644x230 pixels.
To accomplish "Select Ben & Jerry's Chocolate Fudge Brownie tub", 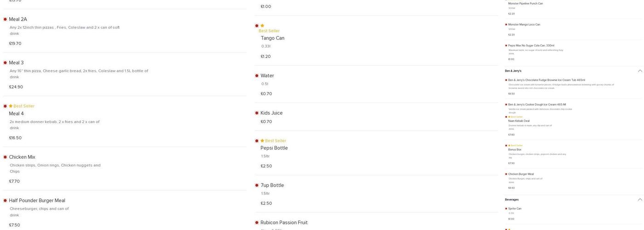I will (546, 80).
